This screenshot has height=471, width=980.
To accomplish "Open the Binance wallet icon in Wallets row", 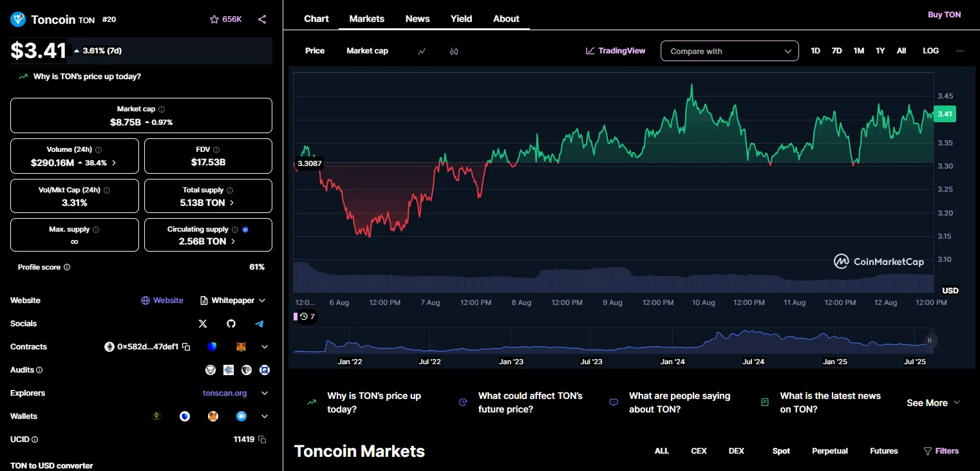I will coord(156,416).
